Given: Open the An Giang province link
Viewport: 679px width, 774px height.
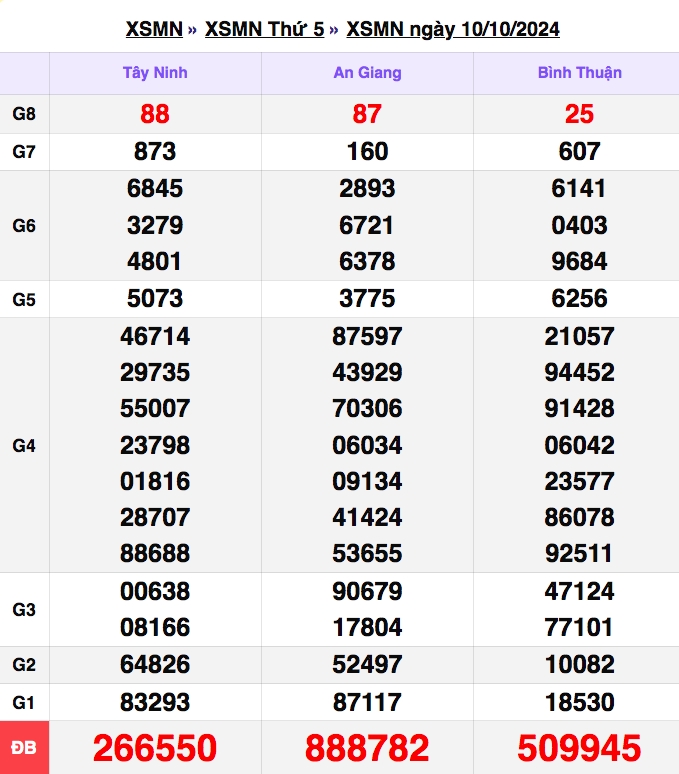Looking at the screenshot, I should (x=367, y=73).
